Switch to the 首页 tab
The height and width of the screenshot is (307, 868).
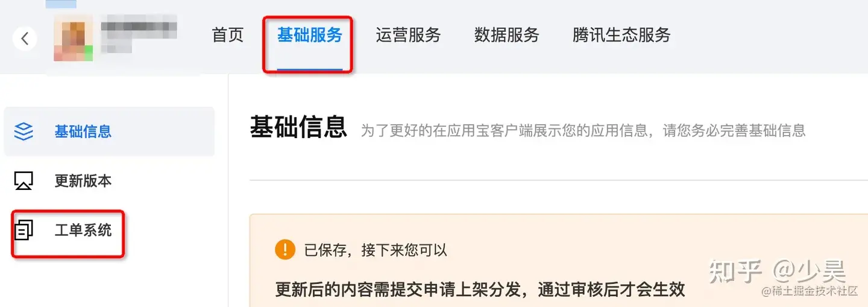[x=228, y=35]
